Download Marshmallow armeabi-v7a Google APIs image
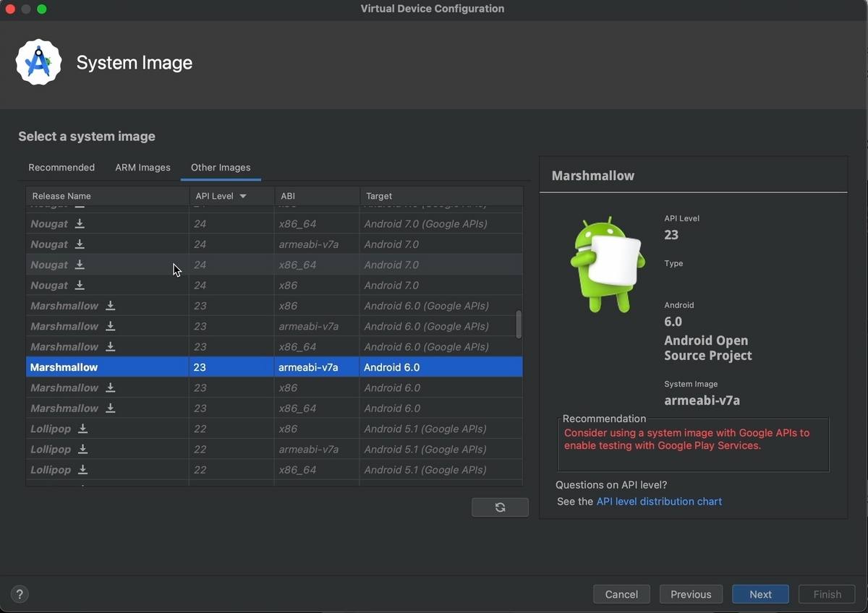The width and height of the screenshot is (868, 613). pos(110,326)
